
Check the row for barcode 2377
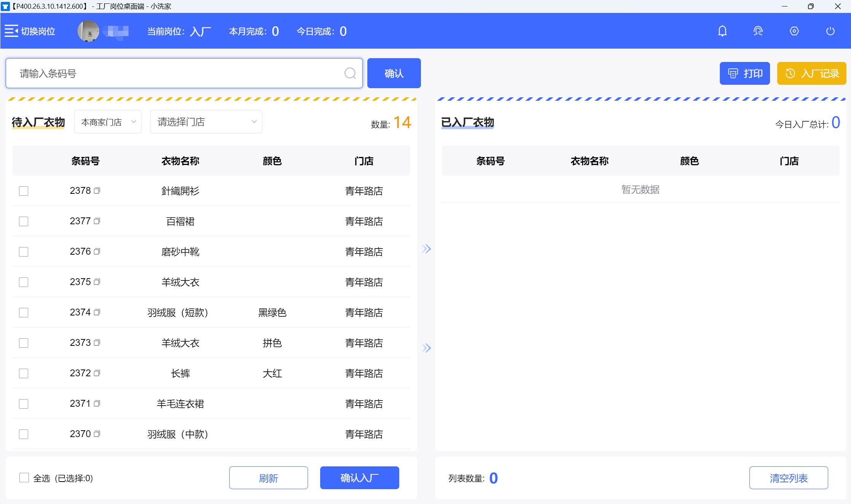click(24, 221)
